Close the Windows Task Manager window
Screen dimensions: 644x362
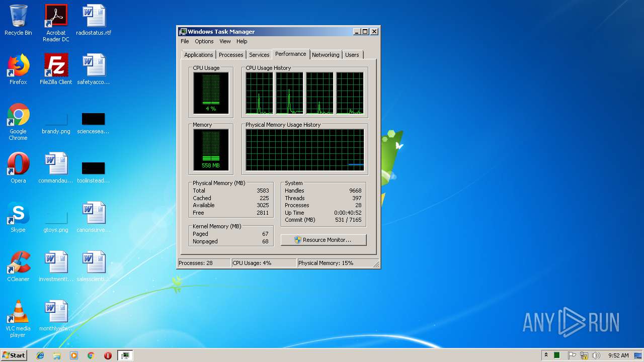coord(374,31)
